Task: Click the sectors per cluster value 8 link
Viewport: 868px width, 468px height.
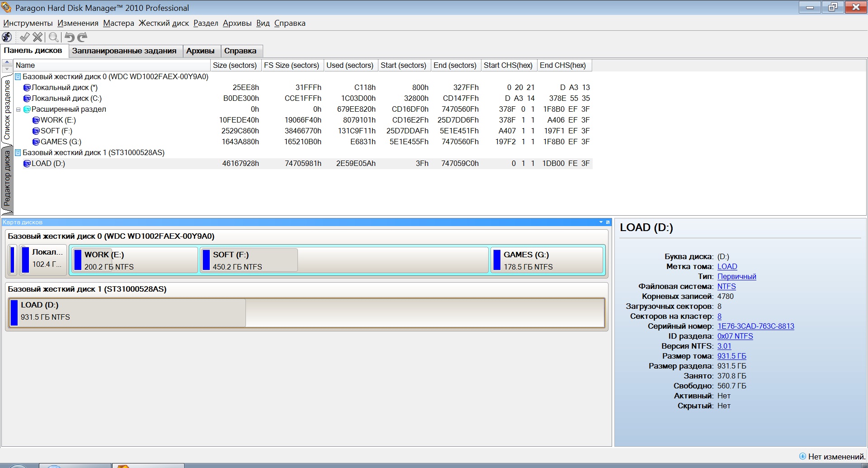Action: tap(719, 317)
